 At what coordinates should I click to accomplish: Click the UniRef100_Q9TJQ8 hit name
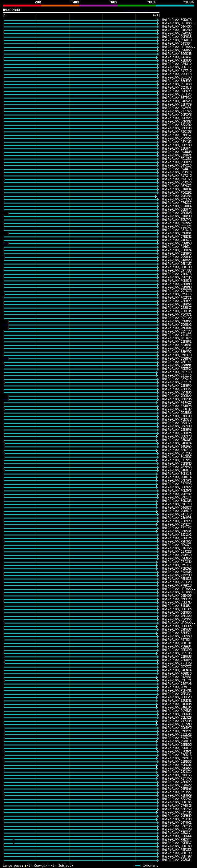click(x=177, y=271)
